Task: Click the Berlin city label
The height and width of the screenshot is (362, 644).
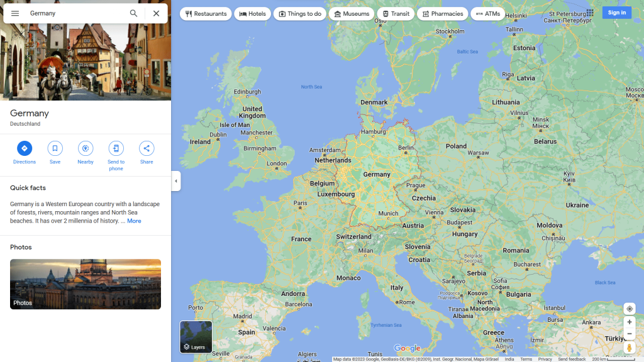Action: (406, 148)
